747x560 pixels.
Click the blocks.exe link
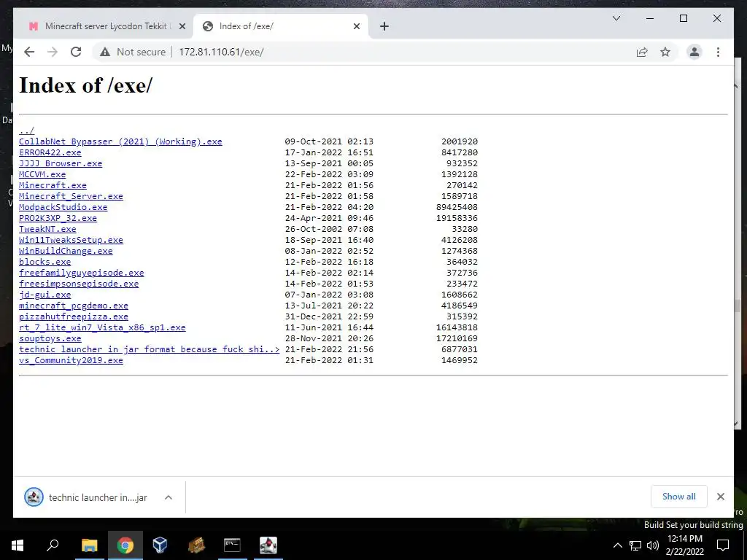point(44,262)
